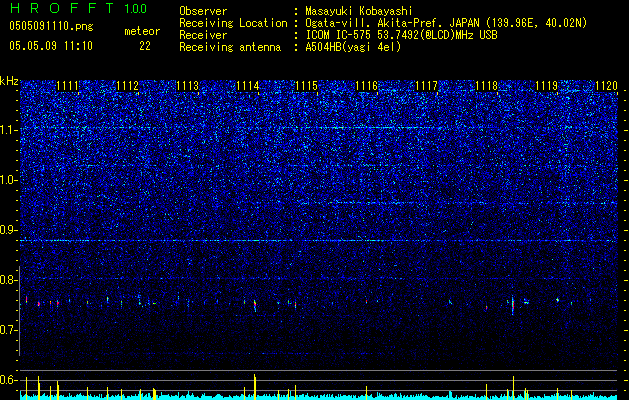This screenshot has width=629, height=400.
Task: Click the 1.1 frequency axis label
Action: 9,130
